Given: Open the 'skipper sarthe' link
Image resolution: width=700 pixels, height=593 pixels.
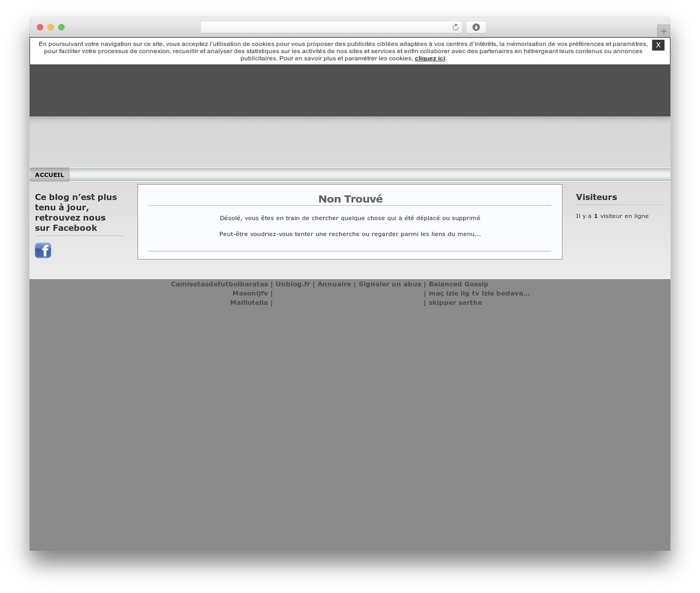Looking at the screenshot, I should pyautogui.click(x=456, y=303).
